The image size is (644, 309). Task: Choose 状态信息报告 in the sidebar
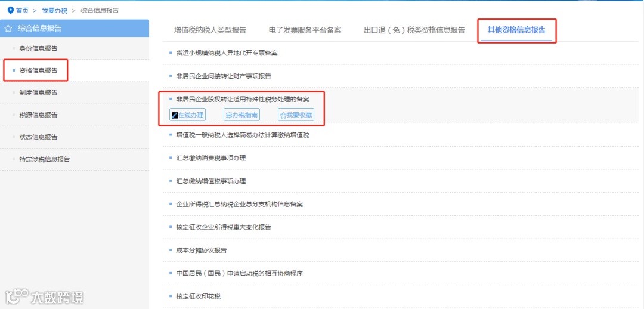[x=38, y=137]
